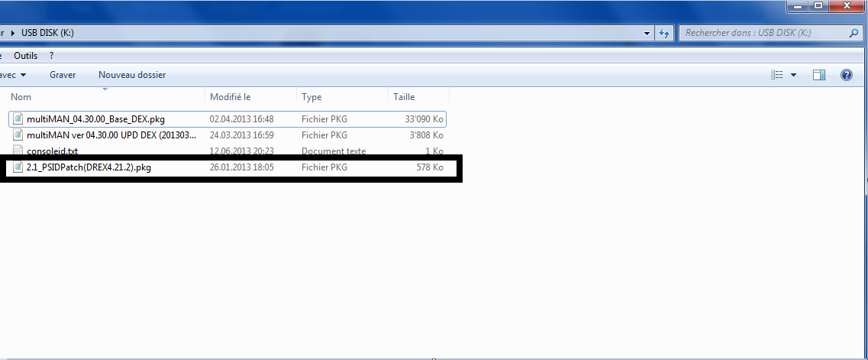The height and width of the screenshot is (360, 868).
Task: Open help with the blue question icon
Action: point(846,75)
